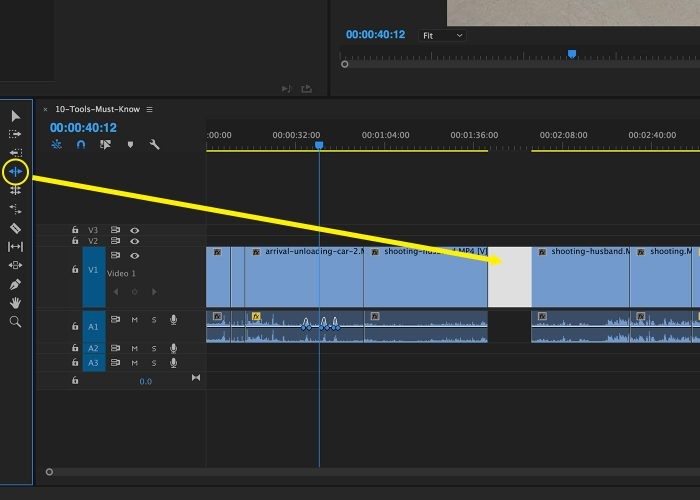Click the Add Marker icon
The width and height of the screenshot is (700, 500).
(x=130, y=145)
